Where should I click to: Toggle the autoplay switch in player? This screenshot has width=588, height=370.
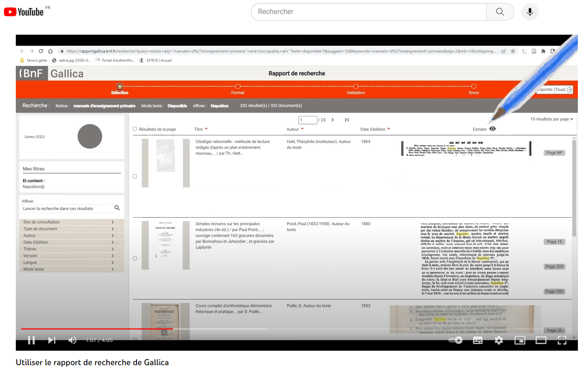click(456, 340)
